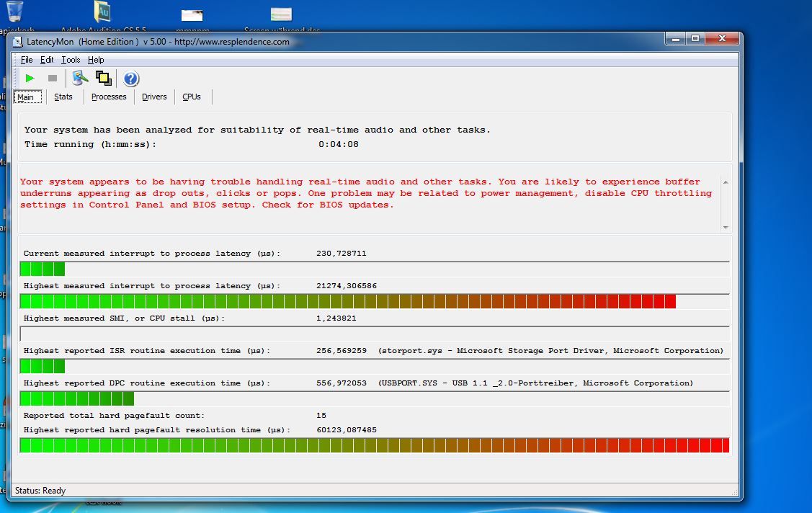Switch to the Stats tab
The width and height of the screenshot is (812, 513).
tap(63, 97)
